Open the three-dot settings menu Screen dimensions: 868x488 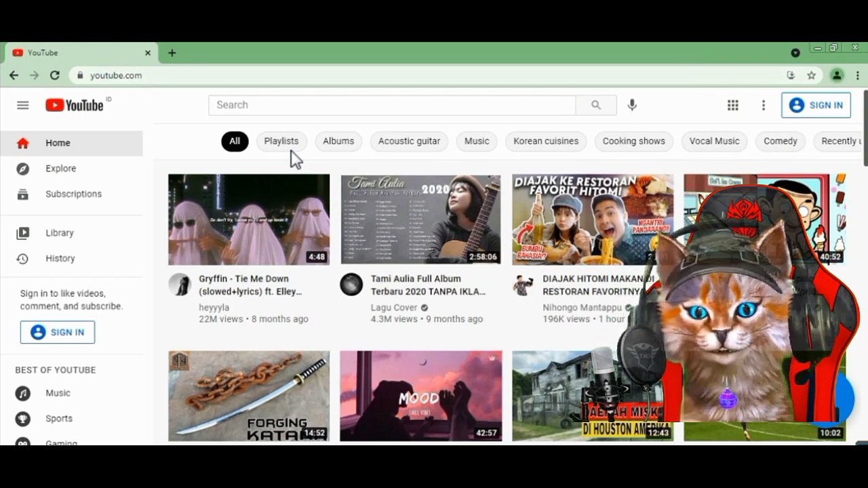(x=764, y=105)
